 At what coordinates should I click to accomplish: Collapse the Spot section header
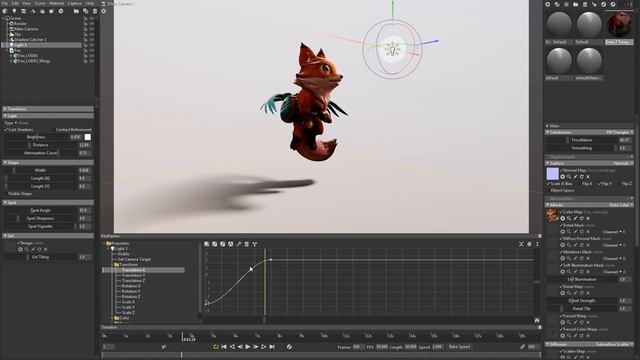tap(48, 202)
